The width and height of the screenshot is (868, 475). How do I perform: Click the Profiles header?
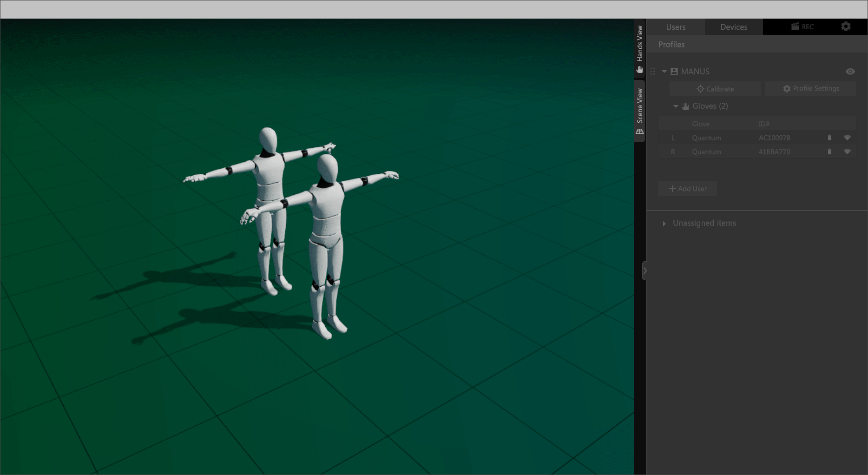point(671,45)
